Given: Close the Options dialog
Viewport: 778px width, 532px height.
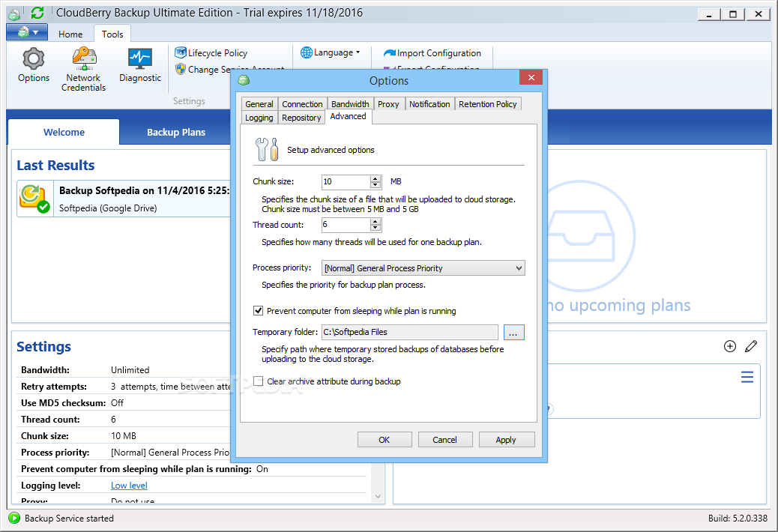Looking at the screenshot, I should (531, 77).
